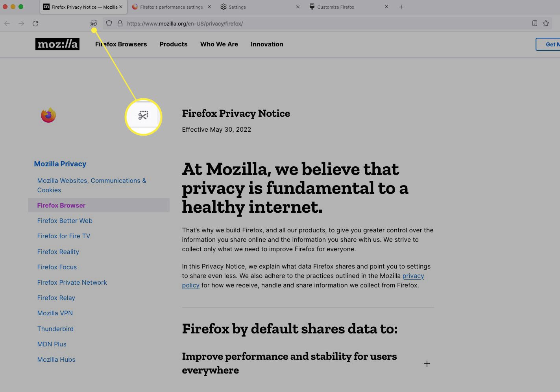The width and height of the screenshot is (560, 392).
Task: Select the Firefox Privacy Notice tab
Action: tap(83, 7)
